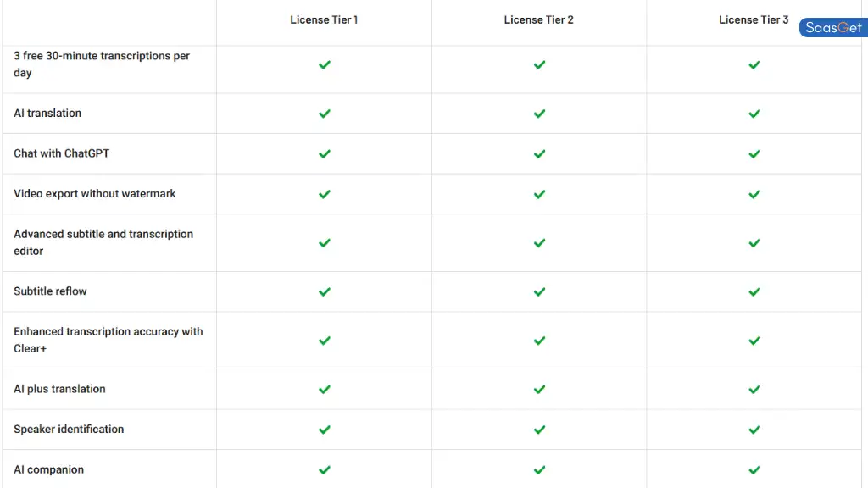Click the Speaker identification checkmark for Tier 2
This screenshot has width=868, height=488.
point(539,430)
